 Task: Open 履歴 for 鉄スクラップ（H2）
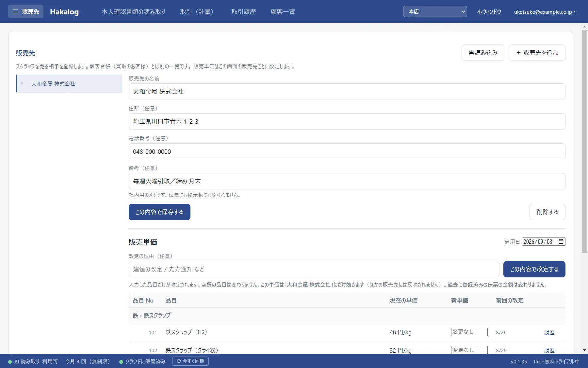[x=549, y=332]
